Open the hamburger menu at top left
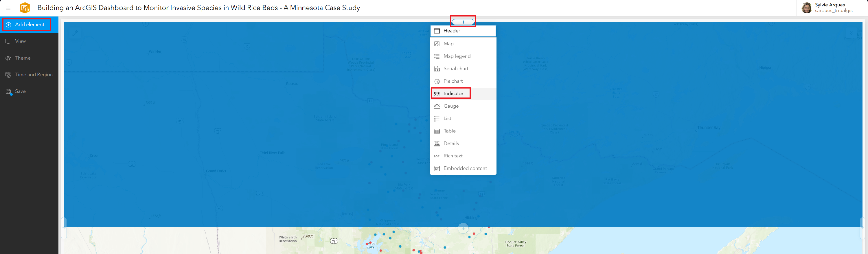868x254 pixels. [x=8, y=8]
